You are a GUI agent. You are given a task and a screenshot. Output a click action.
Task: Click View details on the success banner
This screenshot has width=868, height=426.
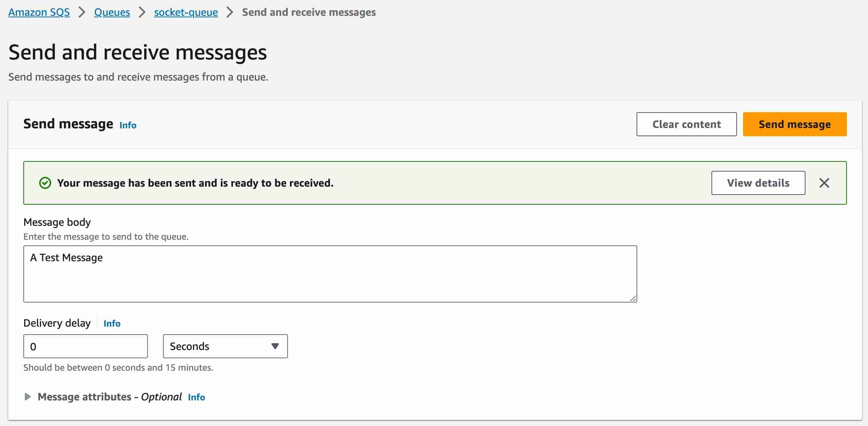(x=758, y=183)
